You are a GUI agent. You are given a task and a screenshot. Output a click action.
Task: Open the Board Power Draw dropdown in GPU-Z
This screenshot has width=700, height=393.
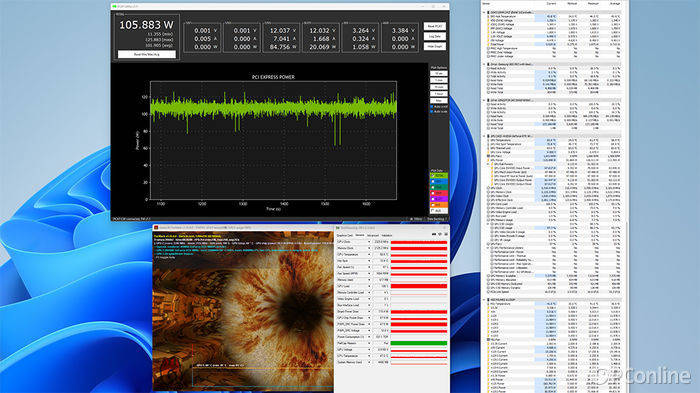click(x=369, y=312)
